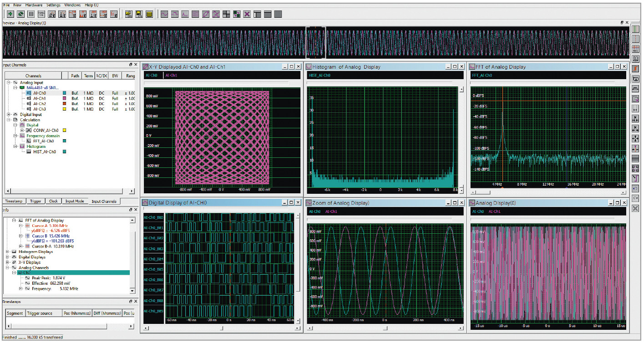Image resolution: width=644 pixels, height=343 pixels.
Task: Create a new FFT spectrum display from toolbar
Action: pyautogui.click(x=185, y=14)
